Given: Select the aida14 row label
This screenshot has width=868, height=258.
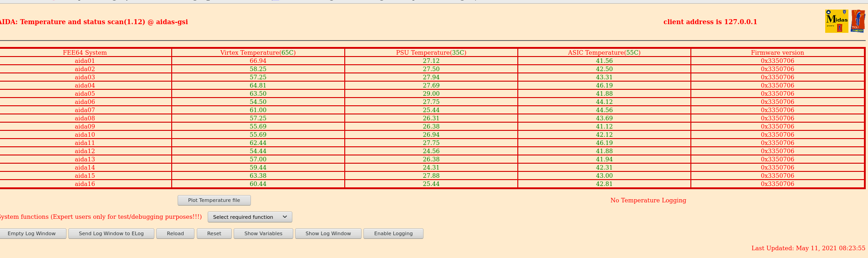Looking at the screenshot, I should tap(85, 167).
